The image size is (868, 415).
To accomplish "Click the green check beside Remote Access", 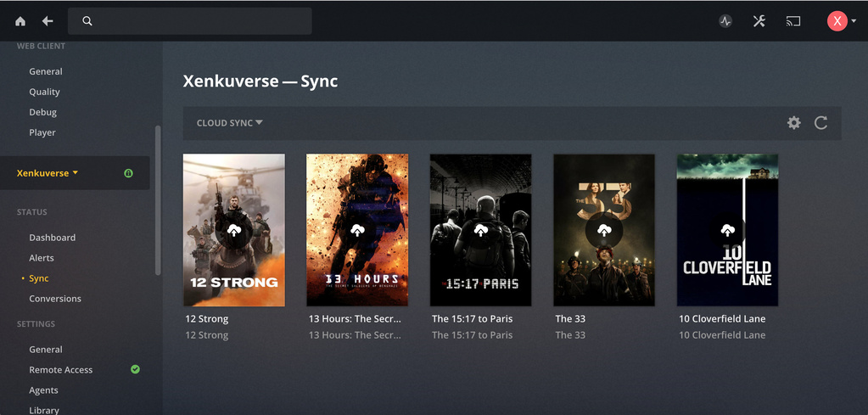I will [135, 369].
